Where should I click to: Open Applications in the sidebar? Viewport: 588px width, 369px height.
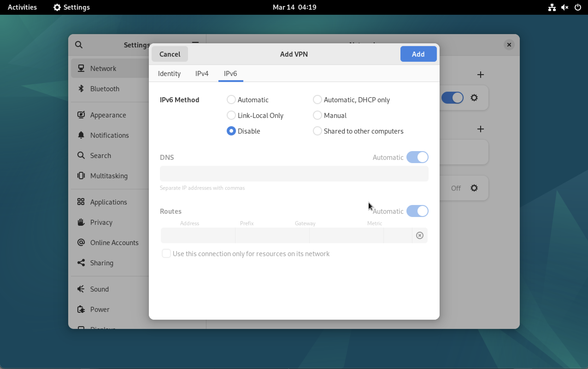pos(110,202)
